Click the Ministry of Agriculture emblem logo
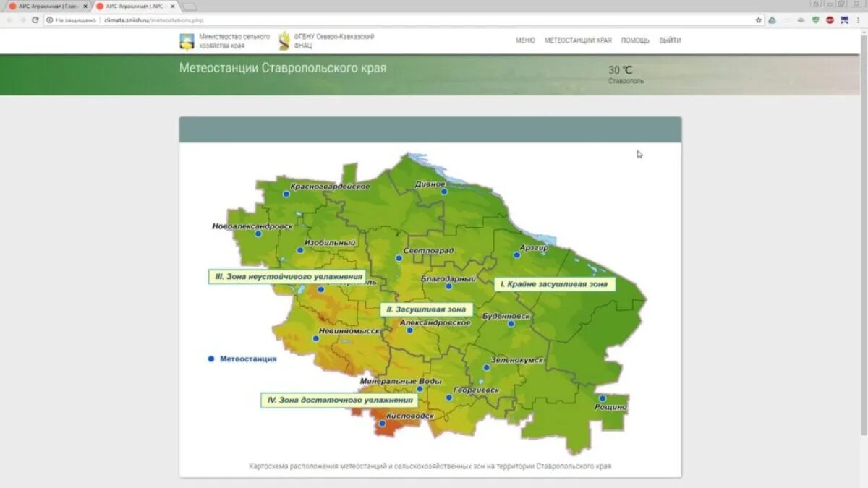Screen dimensions: 868x488 (187, 40)
